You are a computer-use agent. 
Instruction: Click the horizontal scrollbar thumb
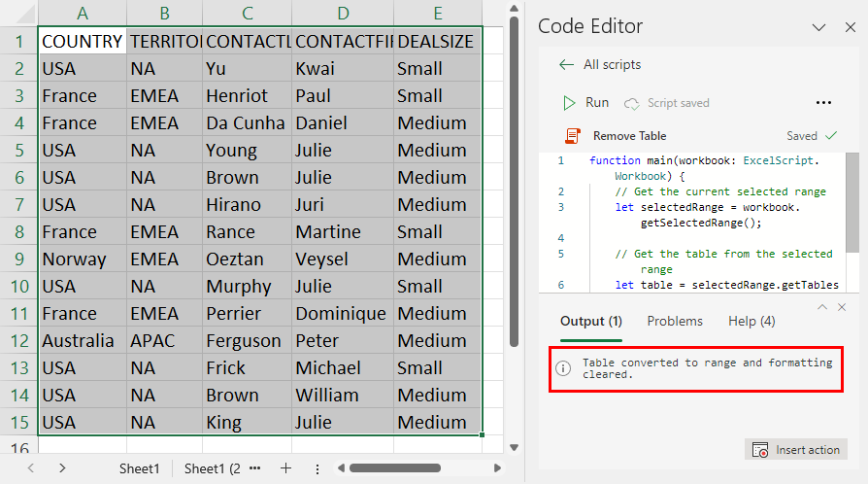coord(395,468)
